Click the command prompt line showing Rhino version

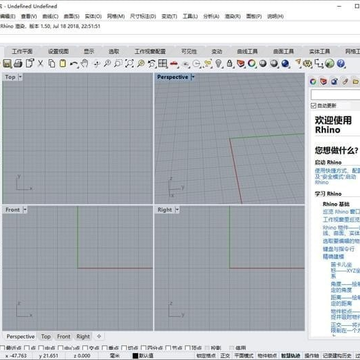pyautogui.click(x=50, y=26)
